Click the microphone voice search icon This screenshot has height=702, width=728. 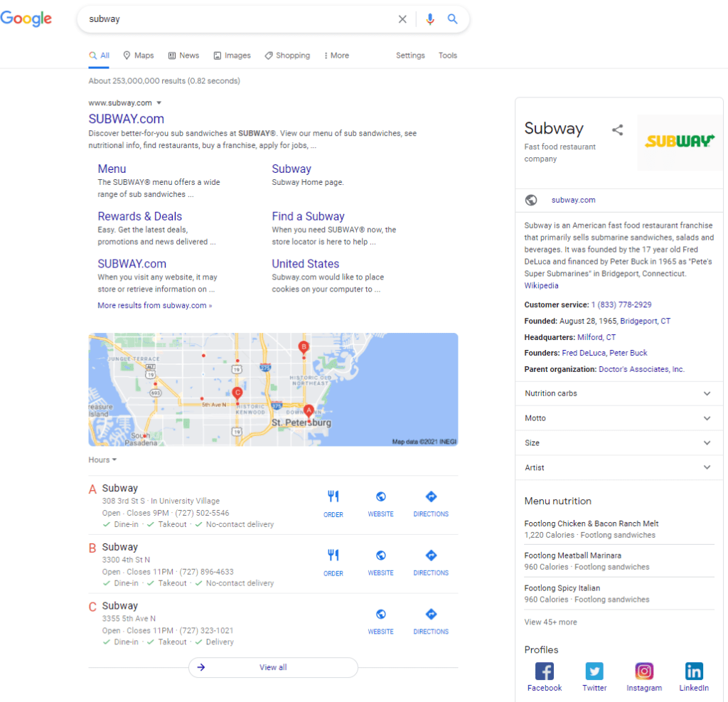pyautogui.click(x=429, y=19)
